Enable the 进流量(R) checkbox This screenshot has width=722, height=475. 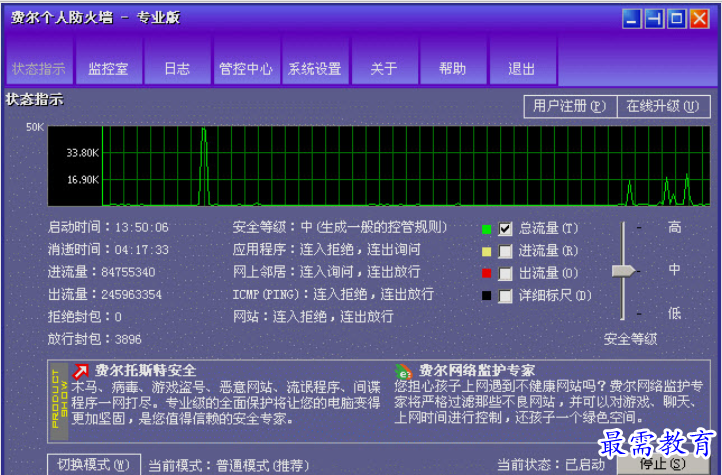tap(505, 251)
